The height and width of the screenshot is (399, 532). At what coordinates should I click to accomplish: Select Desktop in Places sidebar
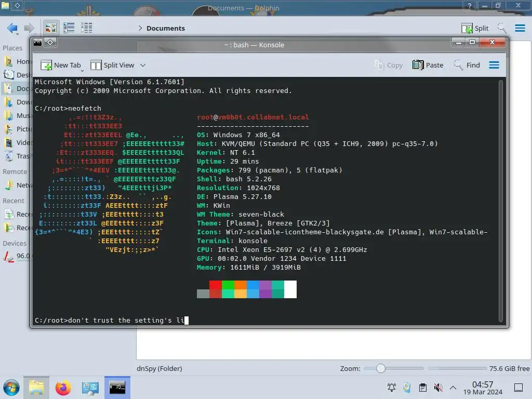[x=17, y=75]
